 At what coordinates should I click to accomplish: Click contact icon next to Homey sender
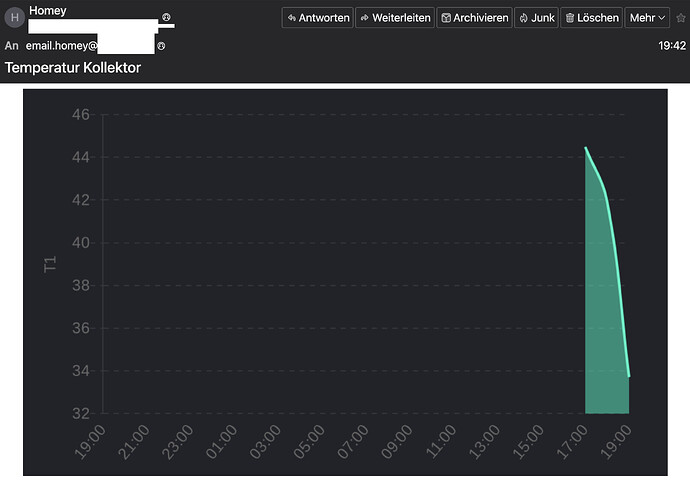click(x=166, y=17)
